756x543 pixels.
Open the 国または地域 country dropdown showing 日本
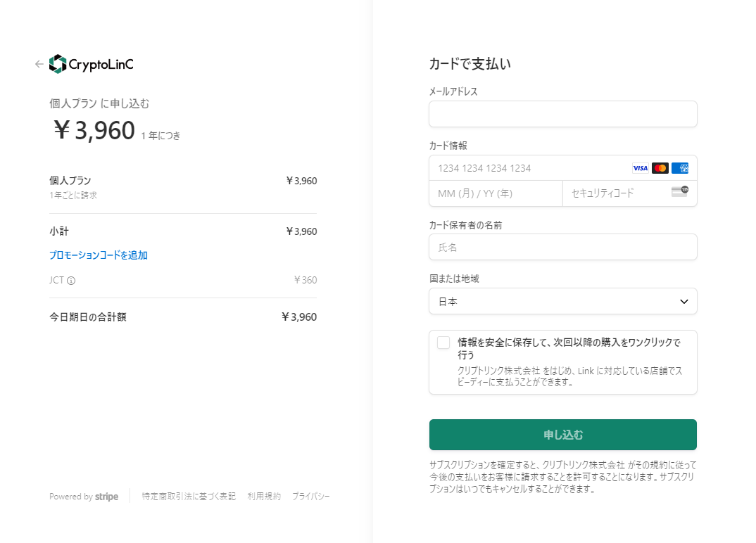click(x=562, y=301)
